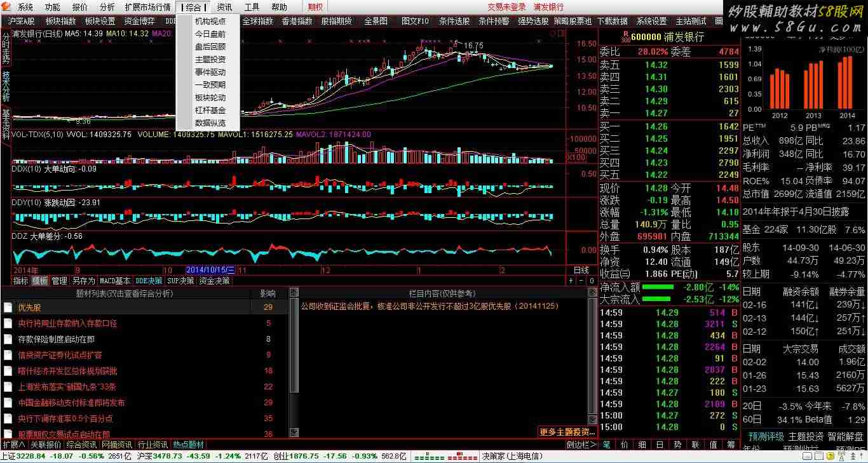Screen dimensions: 868x463
Task: Switch to the 资金决策 indicator tab
Action: click(x=214, y=280)
